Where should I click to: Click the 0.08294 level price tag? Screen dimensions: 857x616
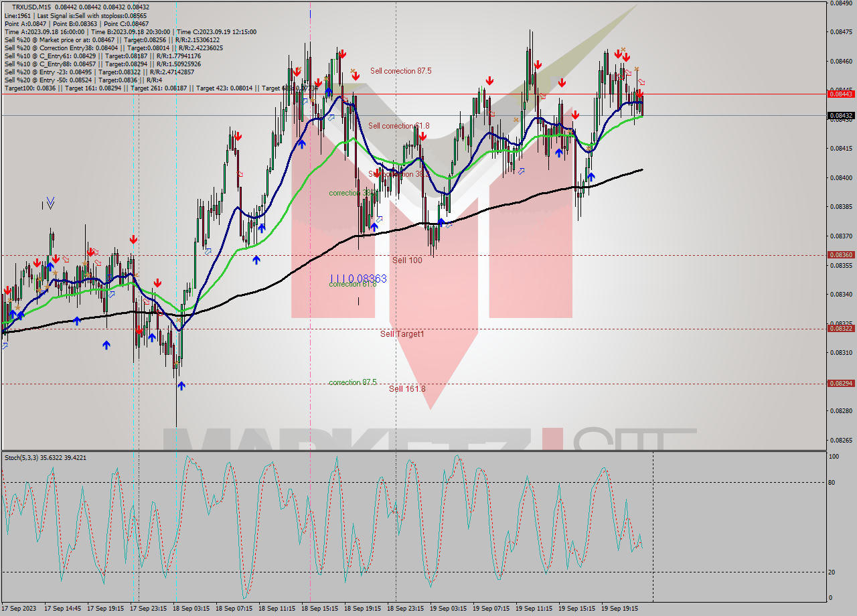click(841, 384)
